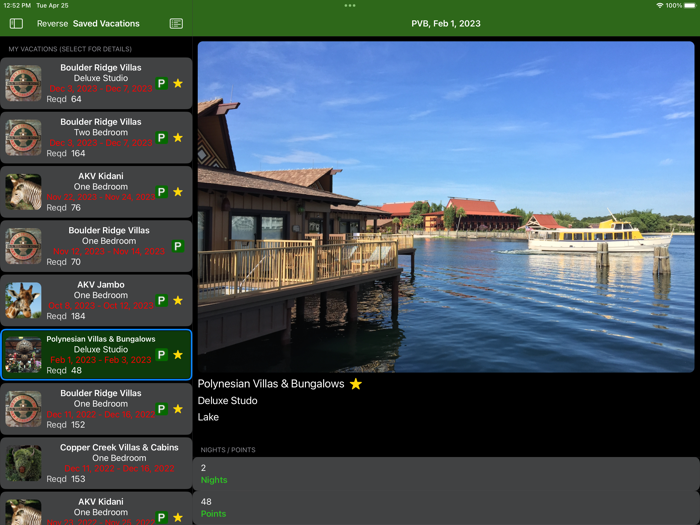The width and height of the screenshot is (700, 525).
Task: Select Copper Creek Villas & Cabins vacation
Action: click(96, 463)
